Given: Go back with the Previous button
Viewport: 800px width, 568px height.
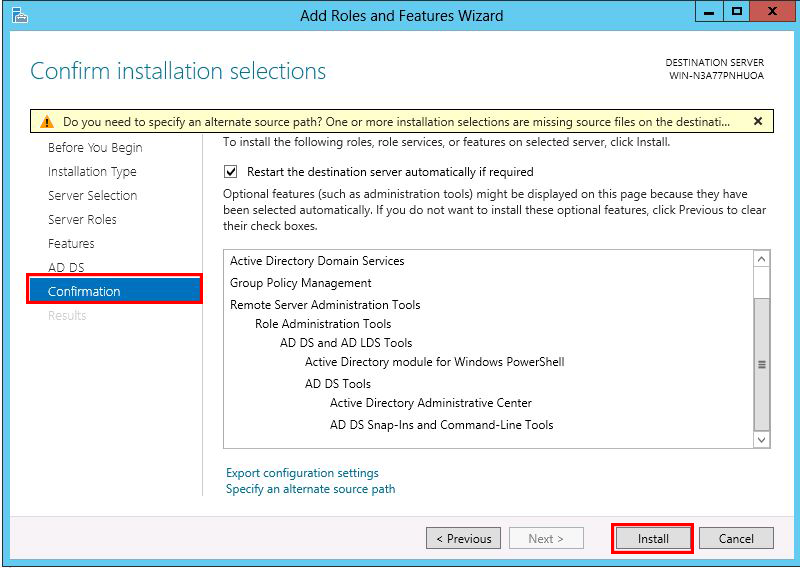Looking at the screenshot, I should [x=463, y=538].
